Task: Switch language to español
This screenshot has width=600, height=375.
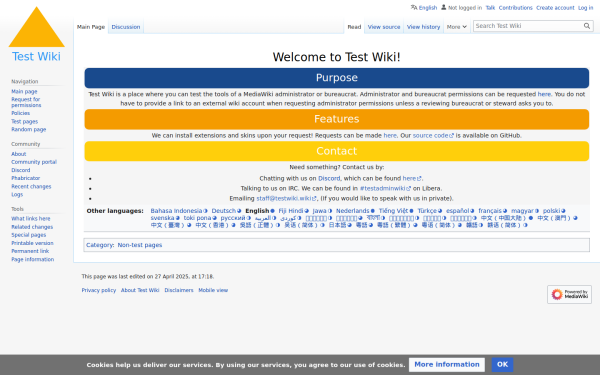Action: (x=457, y=211)
